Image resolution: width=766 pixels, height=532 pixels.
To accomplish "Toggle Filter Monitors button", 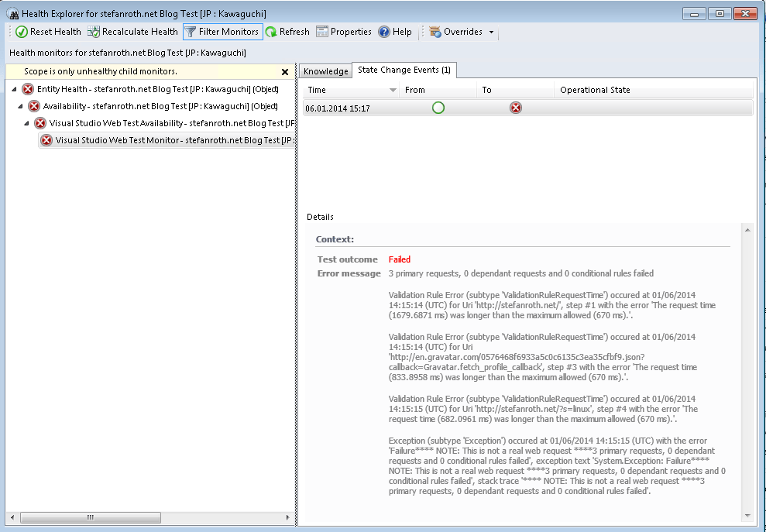I will 223,32.
